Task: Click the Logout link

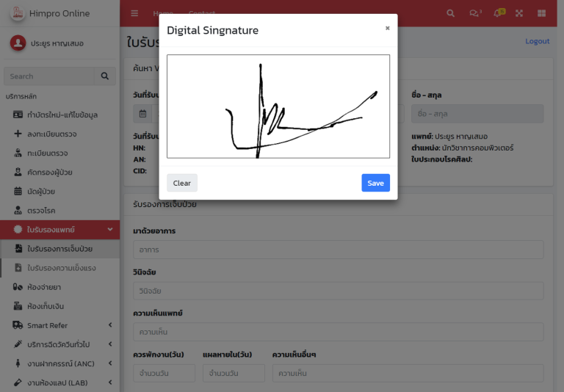Action: 537,41
